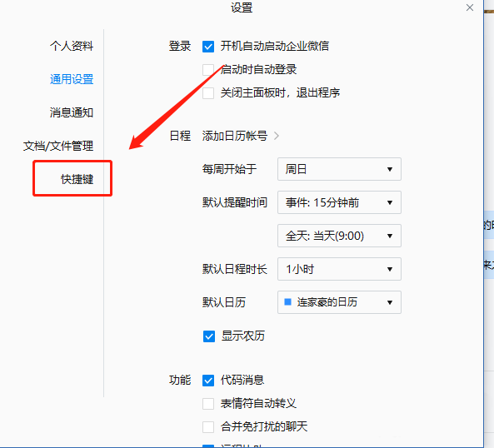Image resolution: width=494 pixels, height=448 pixels.
Task: Open 添加日历帐号 link
Action: click(235, 136)
